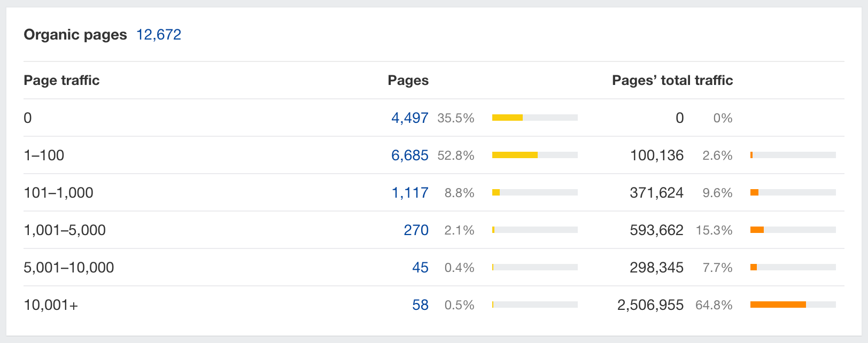This screenshot has width=868, height=343.
Task: Select the 10,001+ row label
Action: 51,305
